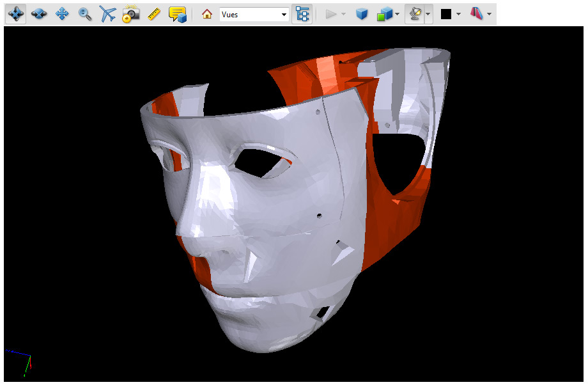The height and width of the screenshot is (387, 588).
Task: Select the Rotate tool
Action: coord(16,14)
